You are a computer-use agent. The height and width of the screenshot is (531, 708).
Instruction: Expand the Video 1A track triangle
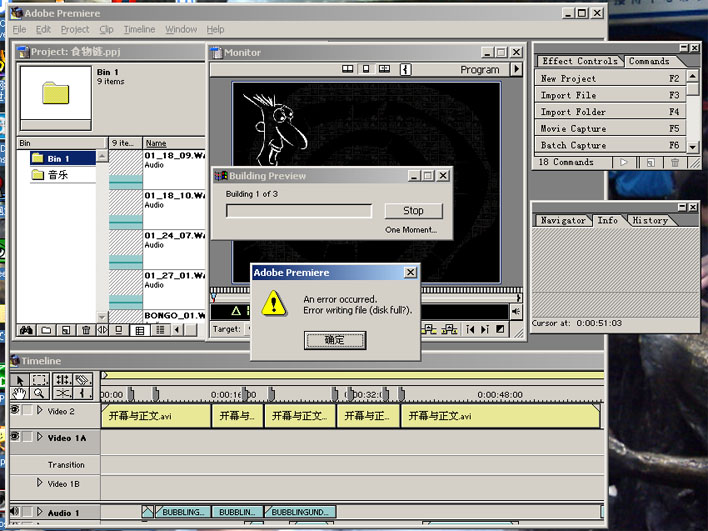pos(40,437)
